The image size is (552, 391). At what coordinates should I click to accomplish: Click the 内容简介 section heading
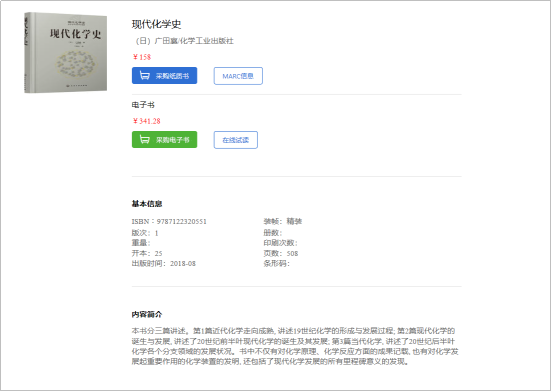(x=147, y=315)
